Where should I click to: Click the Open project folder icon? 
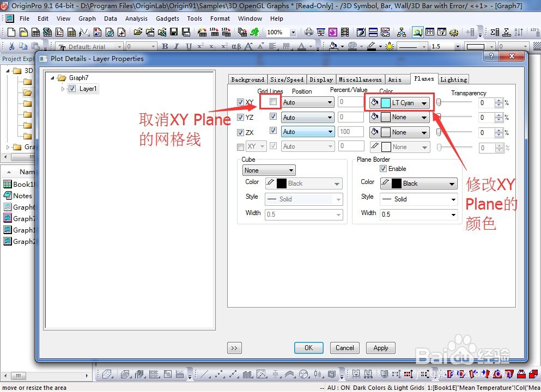click(x=138, y=33)
